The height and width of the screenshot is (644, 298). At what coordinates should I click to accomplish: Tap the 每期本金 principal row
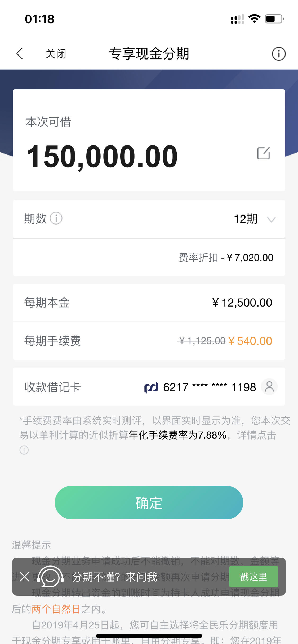pos(149,303)
